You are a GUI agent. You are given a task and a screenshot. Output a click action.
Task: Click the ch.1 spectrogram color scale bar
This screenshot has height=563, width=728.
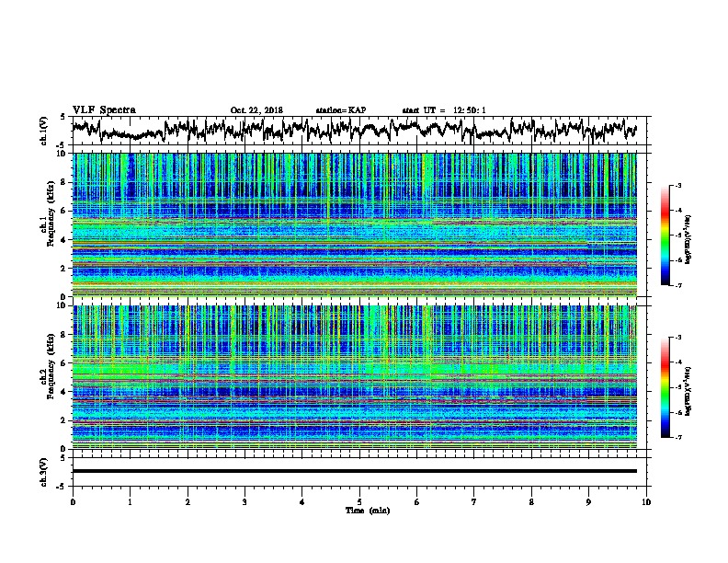pyautogui.click(x=665, y=236)
